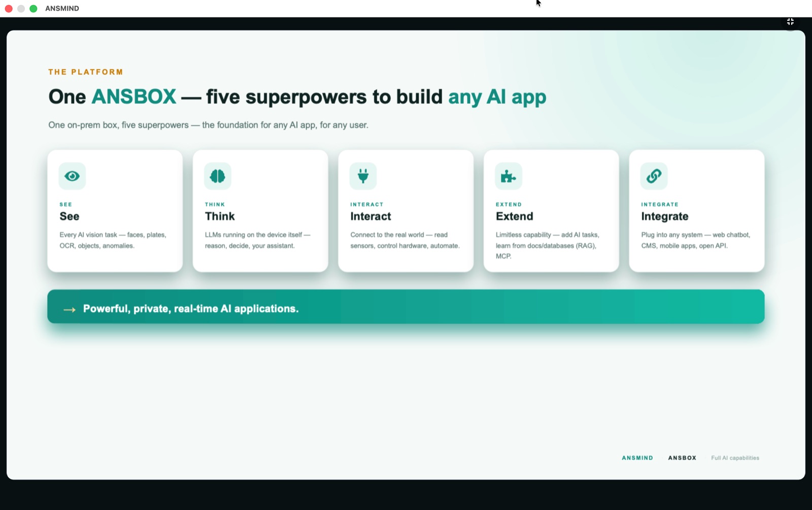
Task: Click 'Plug into any system' description
Action: point(695,240)
